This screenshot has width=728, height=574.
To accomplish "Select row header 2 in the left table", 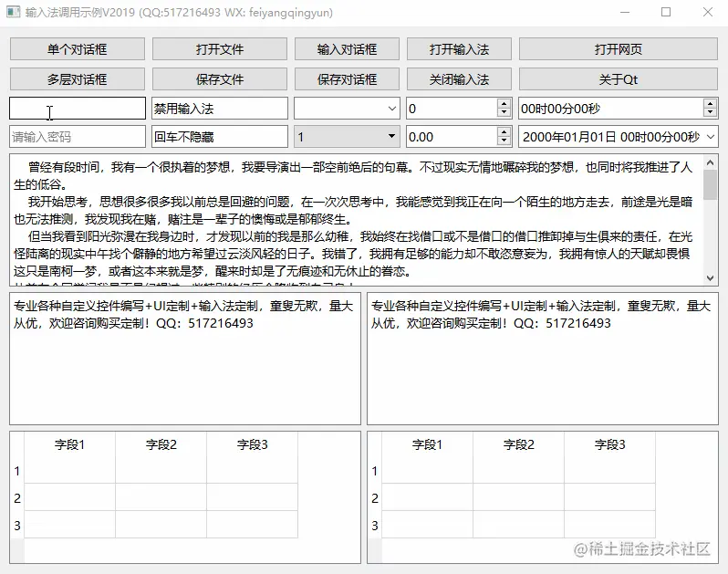I will coord(17,498).
